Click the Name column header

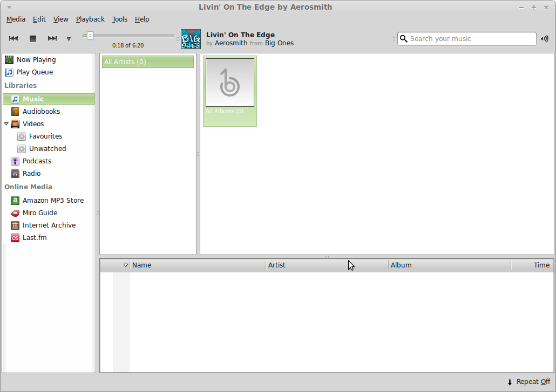coord(198,265)
